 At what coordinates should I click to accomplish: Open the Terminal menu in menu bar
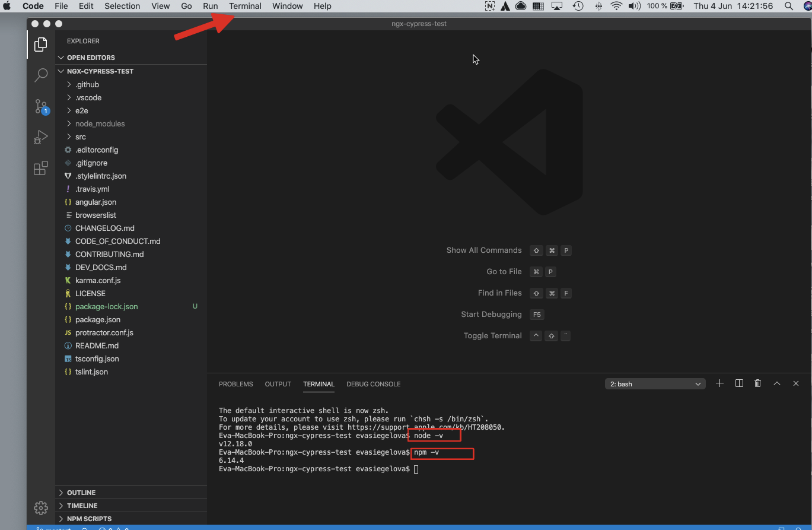point(245,6)
